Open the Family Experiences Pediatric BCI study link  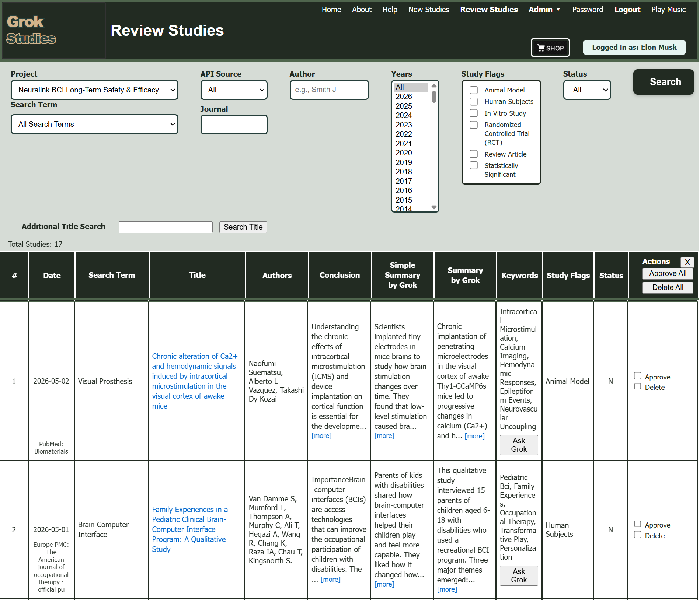click(x=190, y=529)
